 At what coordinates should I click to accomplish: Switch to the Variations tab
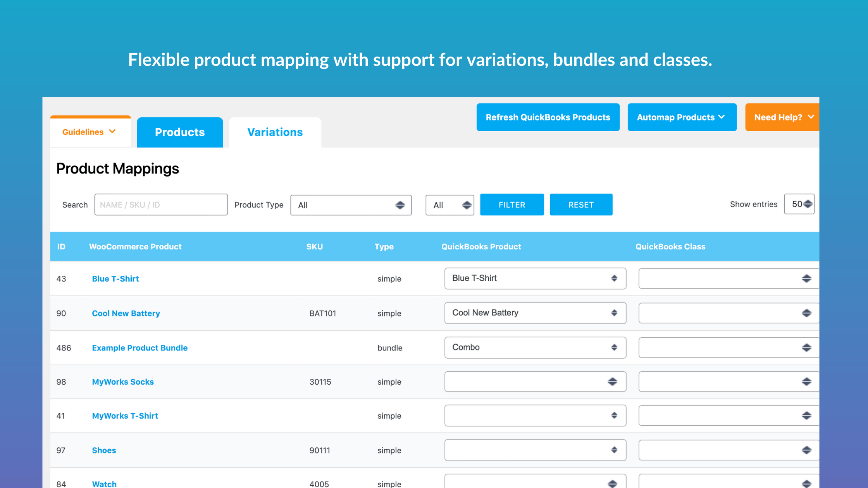(275, 132)
